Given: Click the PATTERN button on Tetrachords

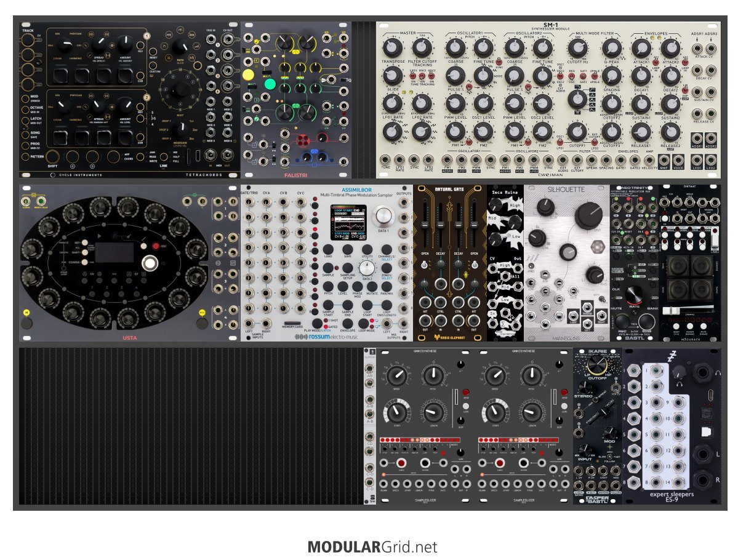Looking at the screenshot, I should [x=25, y=157].
